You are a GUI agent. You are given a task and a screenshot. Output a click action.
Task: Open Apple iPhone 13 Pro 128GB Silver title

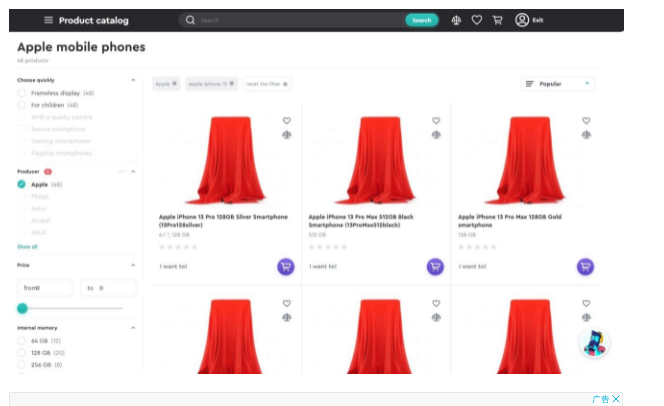[223, 221]
